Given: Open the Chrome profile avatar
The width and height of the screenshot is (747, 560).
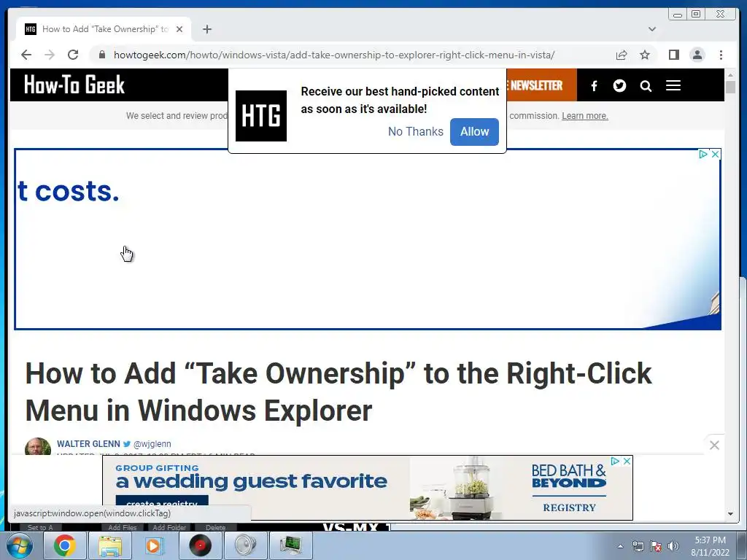Looking at the screenshot, I should [697, 55].
